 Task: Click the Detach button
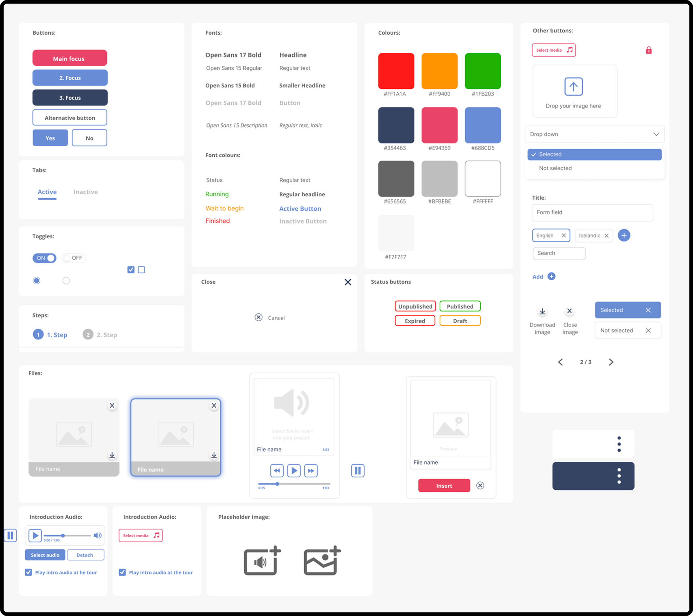coord(85,555)
